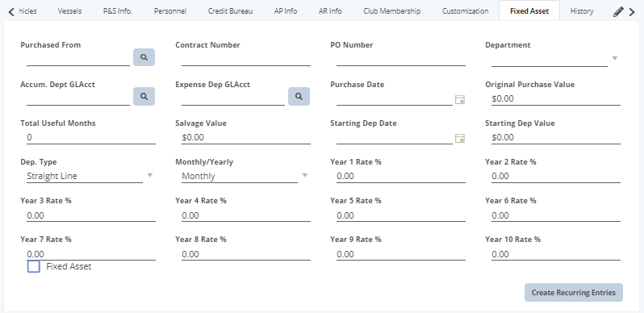Open the Starting Dep Date calendar picker
The height and width of the screenshot is (313, 644).
459,138
